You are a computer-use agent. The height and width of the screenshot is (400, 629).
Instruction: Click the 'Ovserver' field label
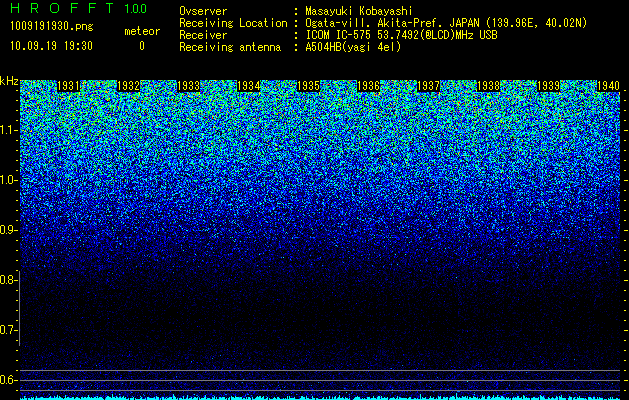tap(203, 11)
